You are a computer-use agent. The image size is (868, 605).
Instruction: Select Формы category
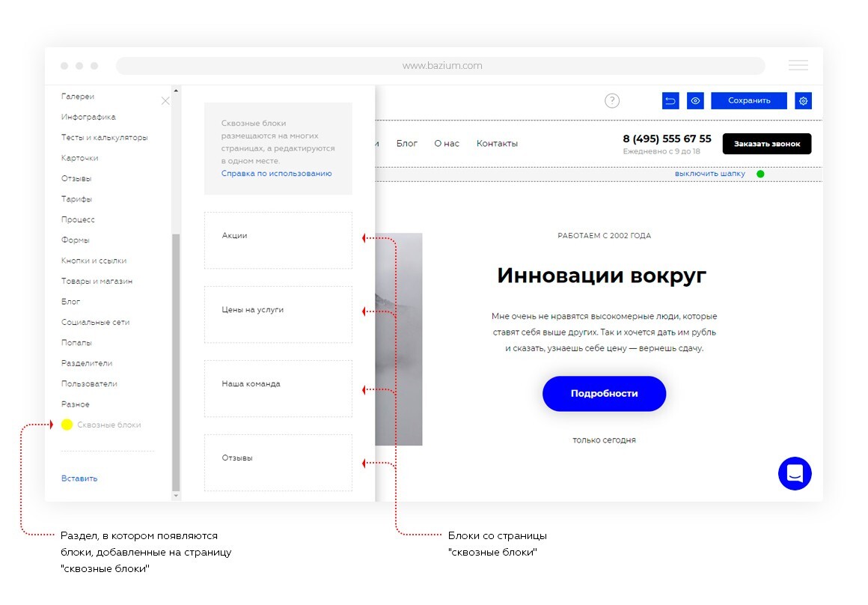point(75,240)
